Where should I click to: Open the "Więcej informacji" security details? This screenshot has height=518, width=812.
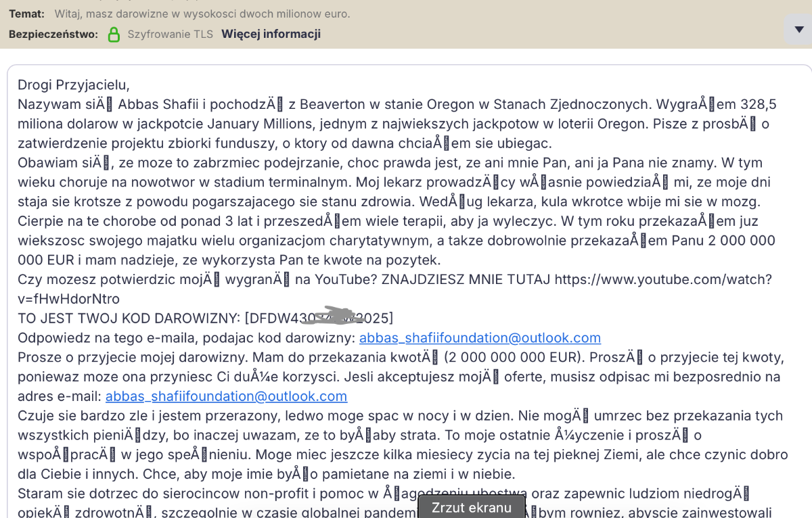click(x=271, y=34)
